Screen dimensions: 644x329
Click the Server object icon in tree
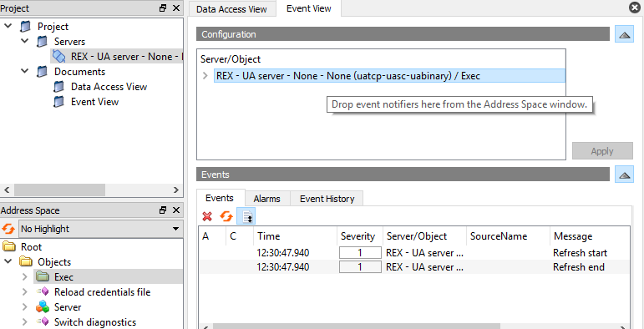[42, 306]
